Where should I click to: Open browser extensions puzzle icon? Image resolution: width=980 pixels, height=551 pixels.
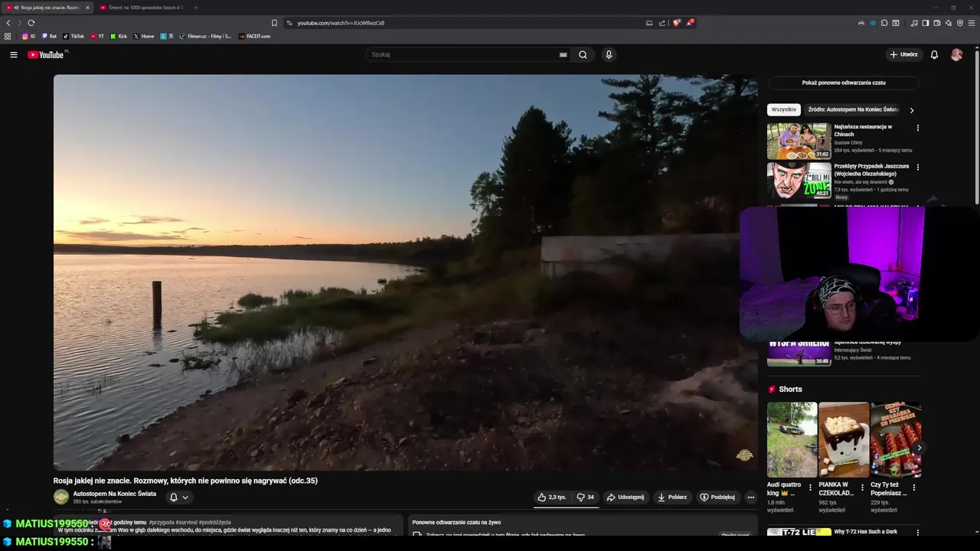884,23
